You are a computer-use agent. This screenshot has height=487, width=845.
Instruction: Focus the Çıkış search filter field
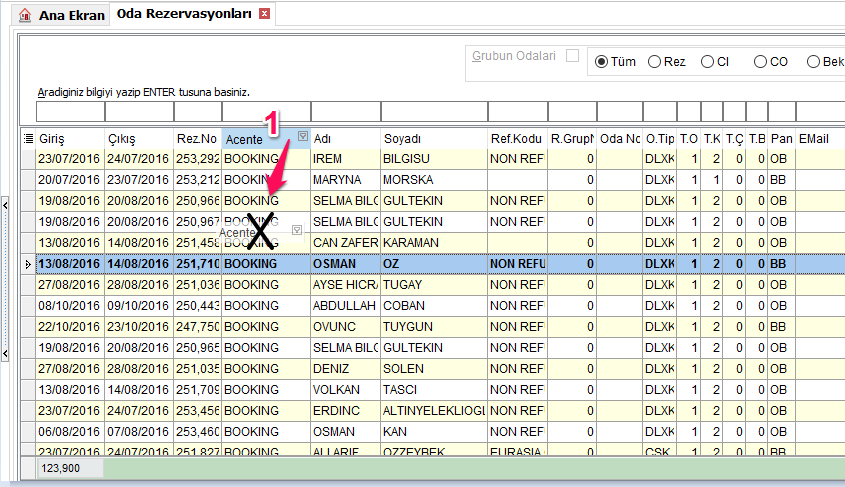click(x=140, y=112)
